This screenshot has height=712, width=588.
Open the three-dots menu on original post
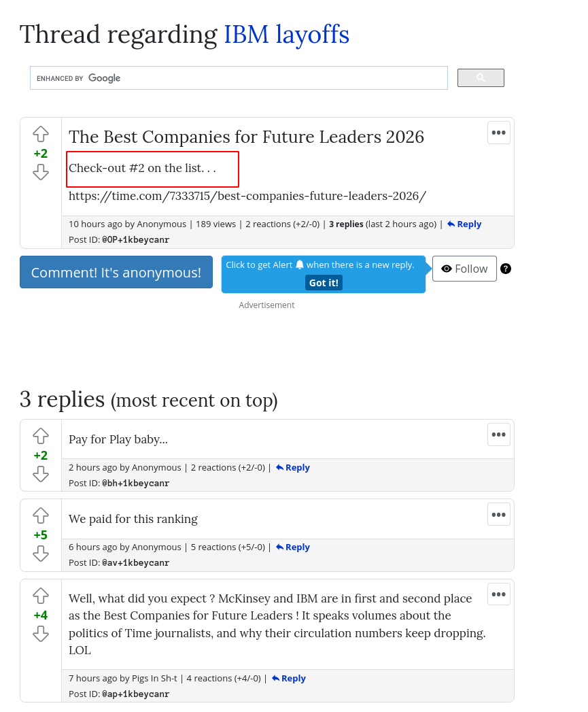(x=498, y=133)
